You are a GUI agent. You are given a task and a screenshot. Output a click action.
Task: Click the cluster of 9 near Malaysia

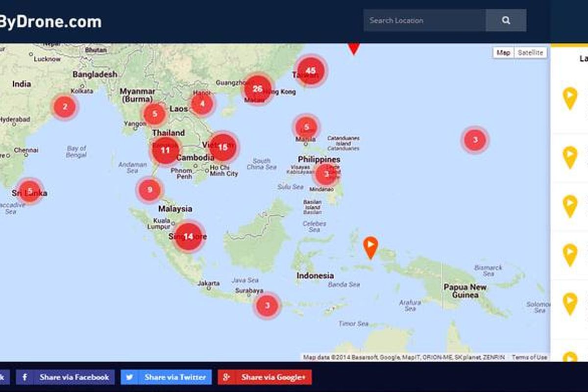tap(149, 190)
